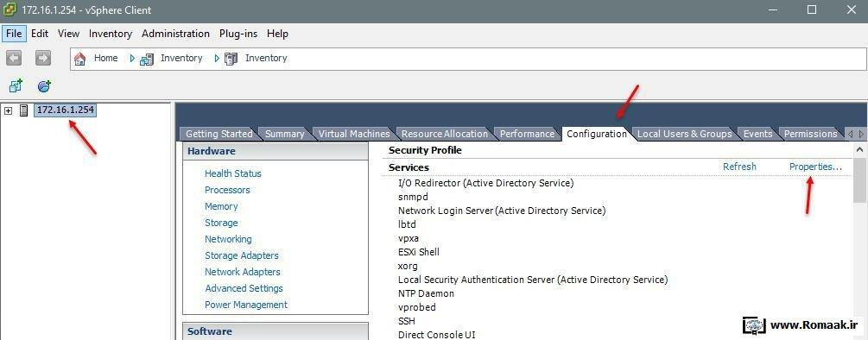Switch to the Summary tab
Image resolution: width=868 pixels, height=340 pixels.
pos(284,134)
